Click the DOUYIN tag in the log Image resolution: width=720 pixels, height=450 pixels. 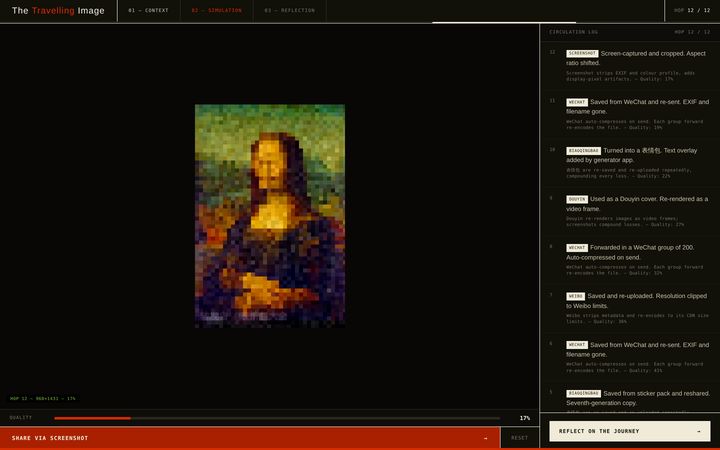click(x=577, y=199)
